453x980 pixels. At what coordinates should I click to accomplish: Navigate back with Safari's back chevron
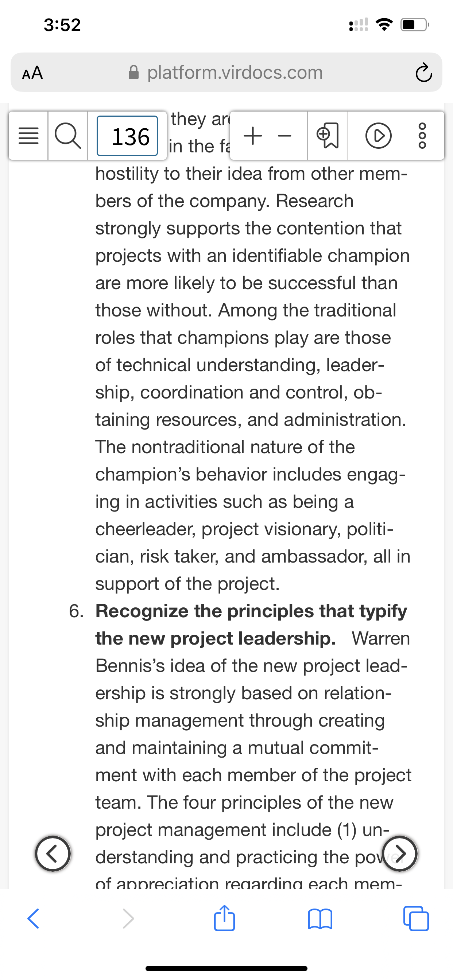(x=34, y=919)
